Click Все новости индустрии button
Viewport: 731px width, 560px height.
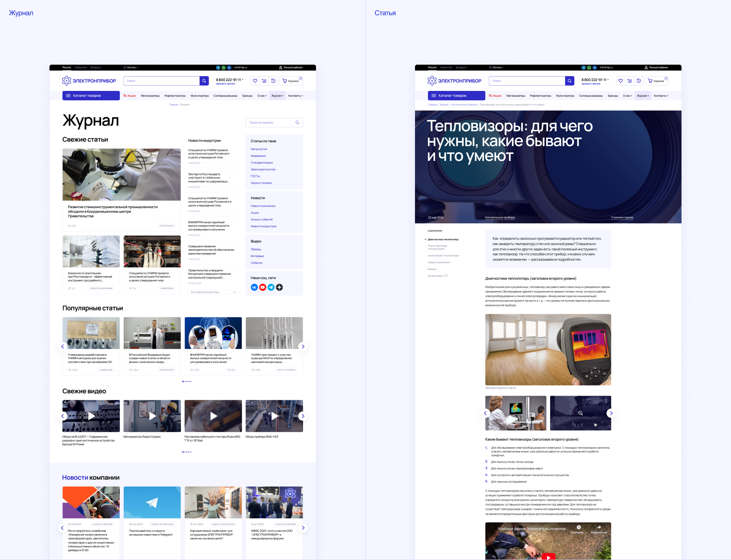tap(213, 292)
